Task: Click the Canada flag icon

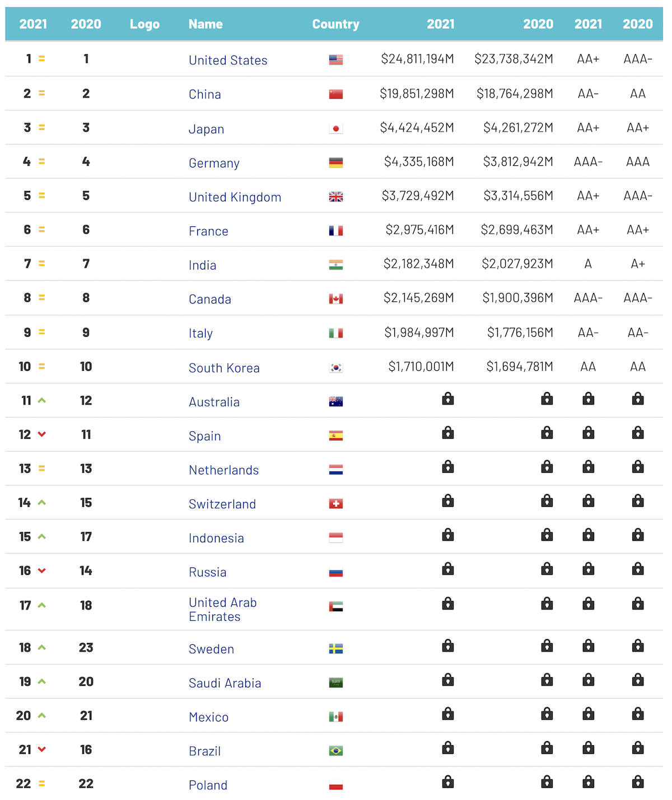Action: click(336, 299)
